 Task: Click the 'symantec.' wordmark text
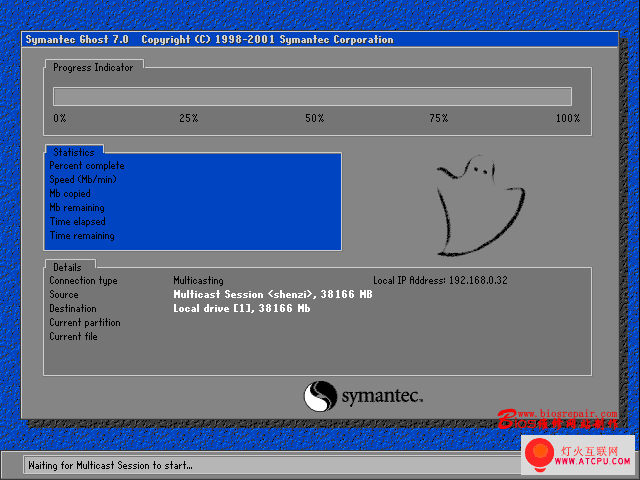382,396
